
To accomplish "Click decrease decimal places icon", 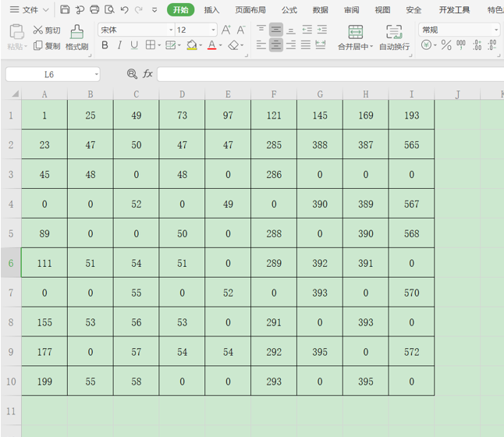I will (x=492, y=45).
